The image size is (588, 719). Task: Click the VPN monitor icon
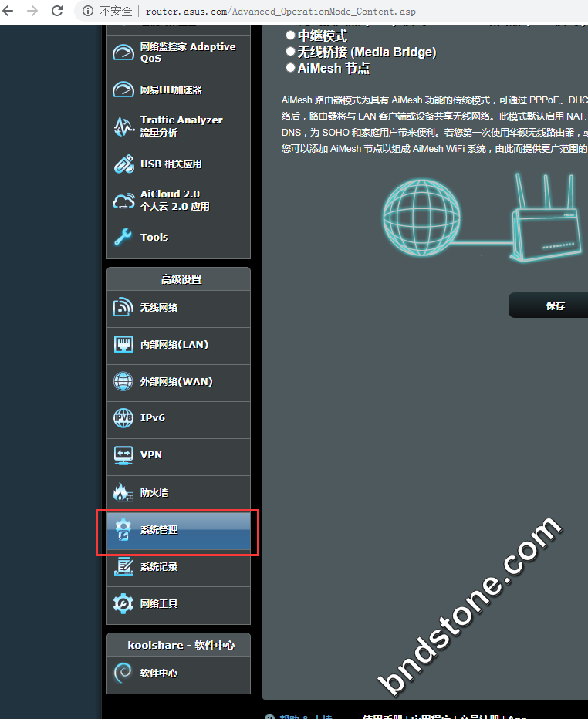coord(123,455)
